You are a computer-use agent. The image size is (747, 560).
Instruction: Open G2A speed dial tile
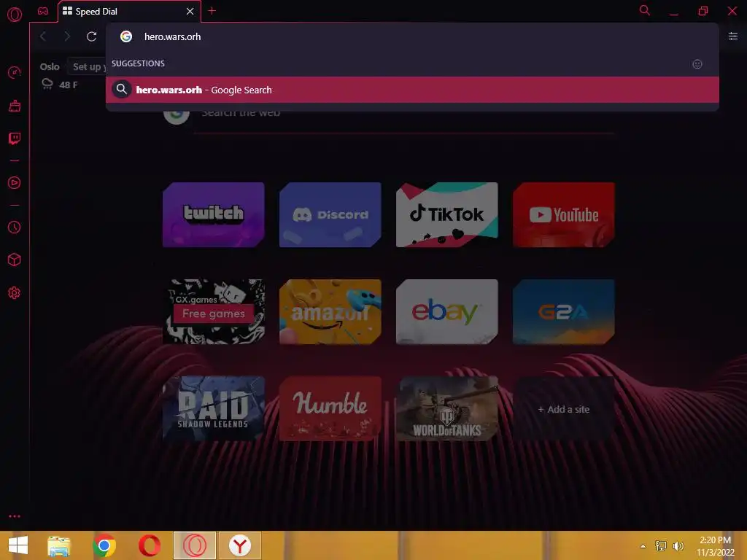(564, 312)
